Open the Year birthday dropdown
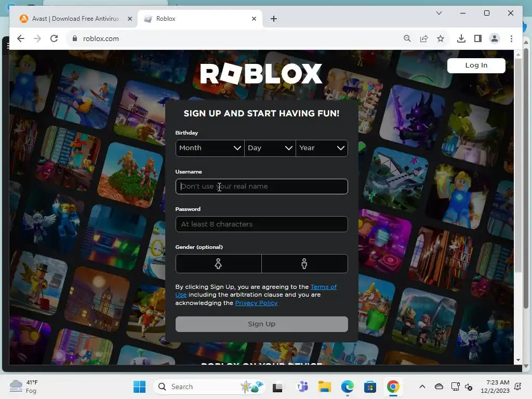This screenshot has height=399, width=532. click(x=322, y=148)
